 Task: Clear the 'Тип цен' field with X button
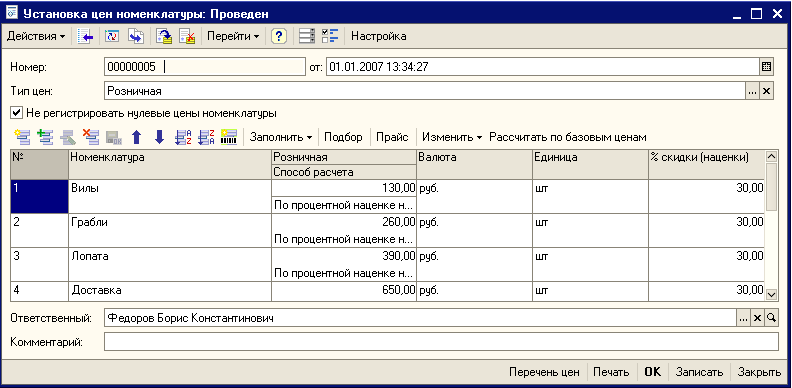coord(766,91)
